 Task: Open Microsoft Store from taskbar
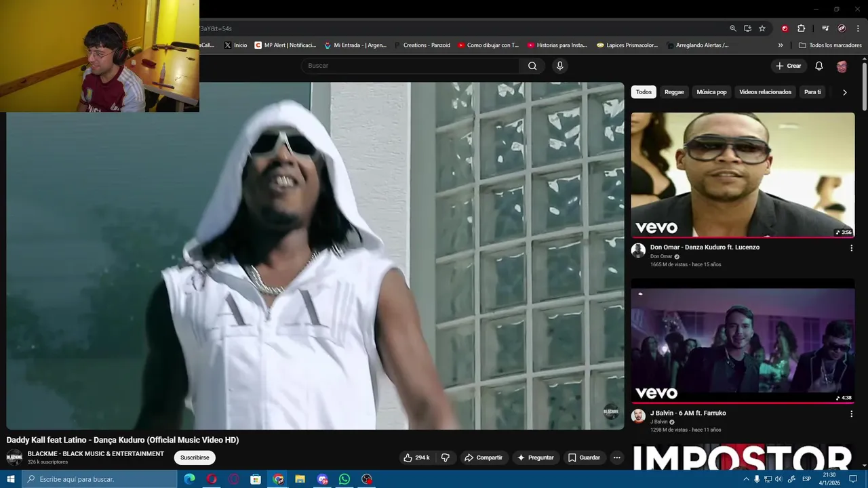tap(256, 479)
